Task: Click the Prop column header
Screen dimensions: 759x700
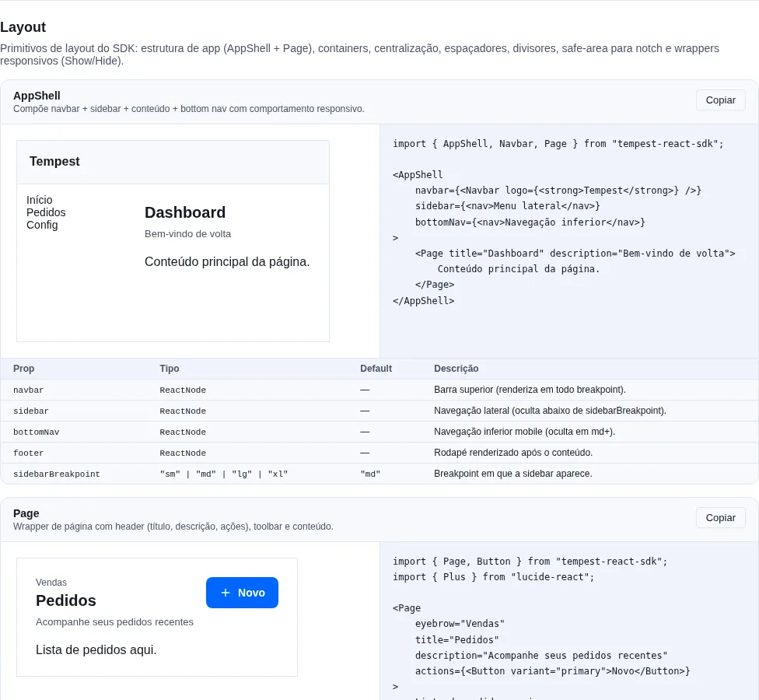Action: [23, 369]
